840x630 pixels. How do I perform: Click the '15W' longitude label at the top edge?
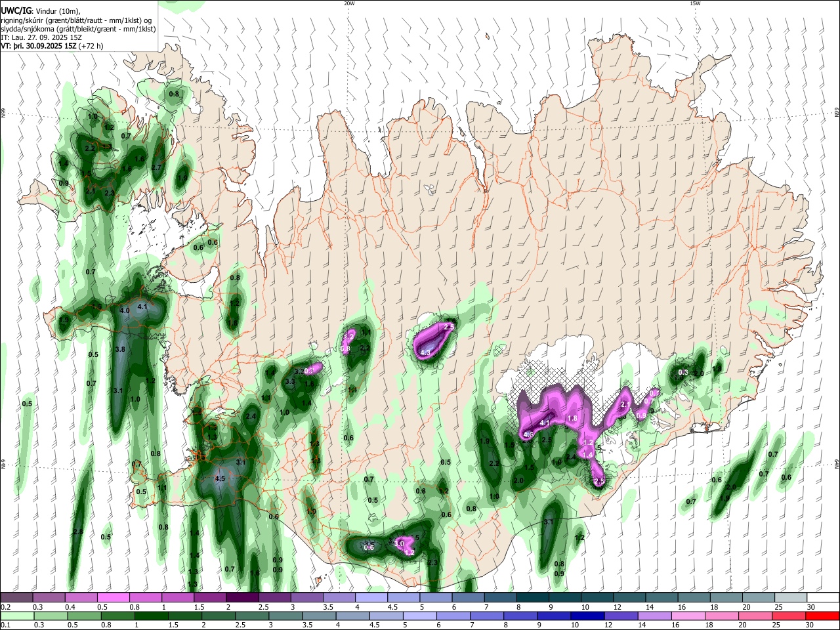(695, 3)
